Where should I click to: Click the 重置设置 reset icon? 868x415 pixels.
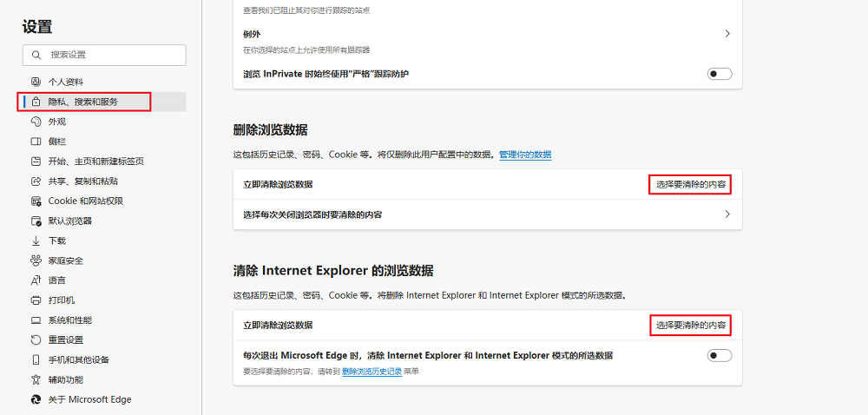[x=36, y=339]
